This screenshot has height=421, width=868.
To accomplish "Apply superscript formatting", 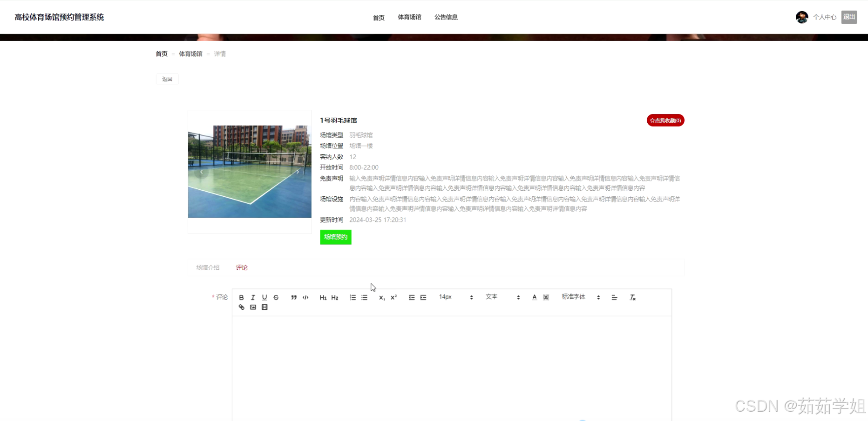I will tap(394, 297).
